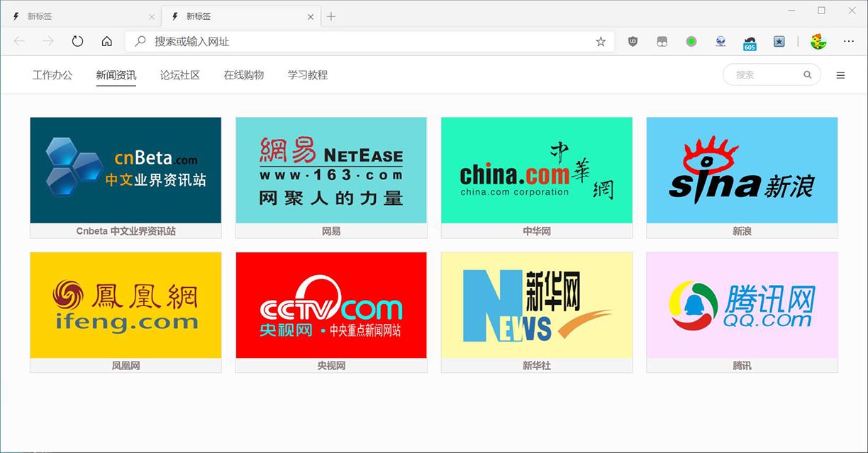Go to the home page icon

point(106,41)
